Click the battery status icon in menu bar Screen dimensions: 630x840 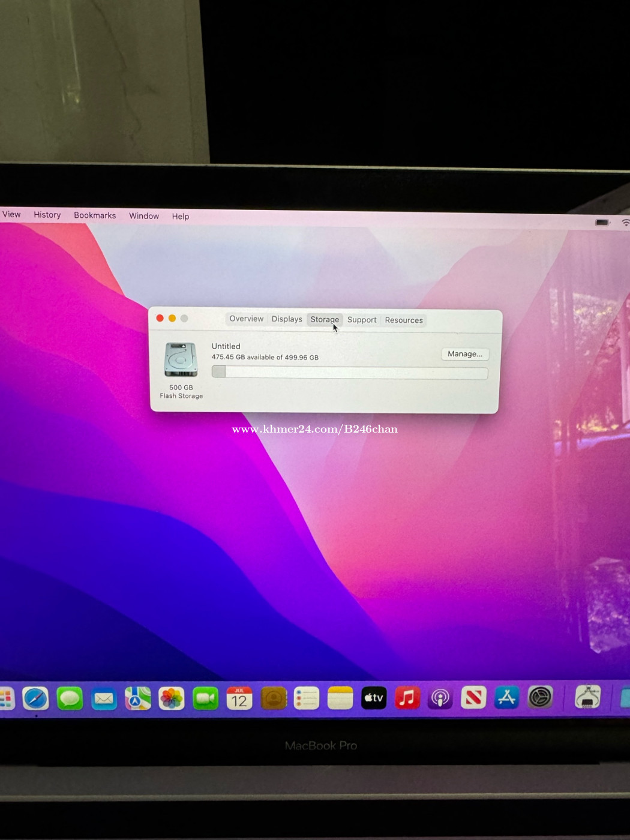[602, 223]
